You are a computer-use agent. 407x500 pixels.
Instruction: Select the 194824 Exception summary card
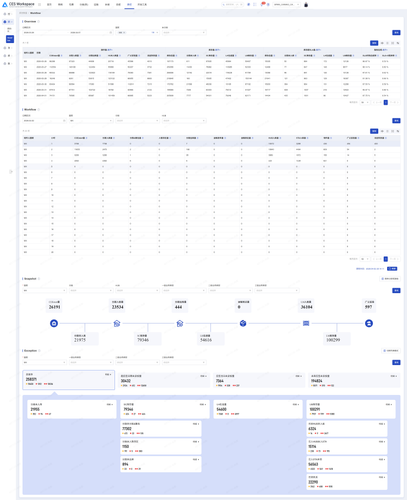(x=354, y=380)
